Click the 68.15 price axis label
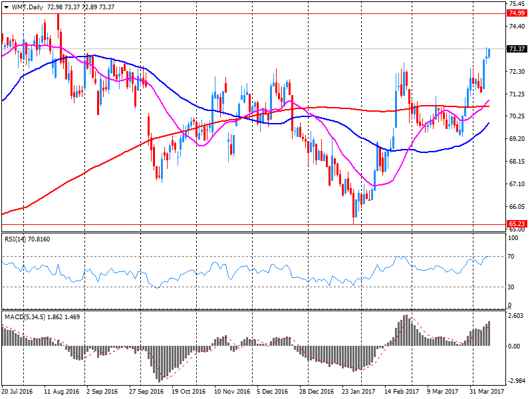532x399 pixels. [x=517, y=161]
